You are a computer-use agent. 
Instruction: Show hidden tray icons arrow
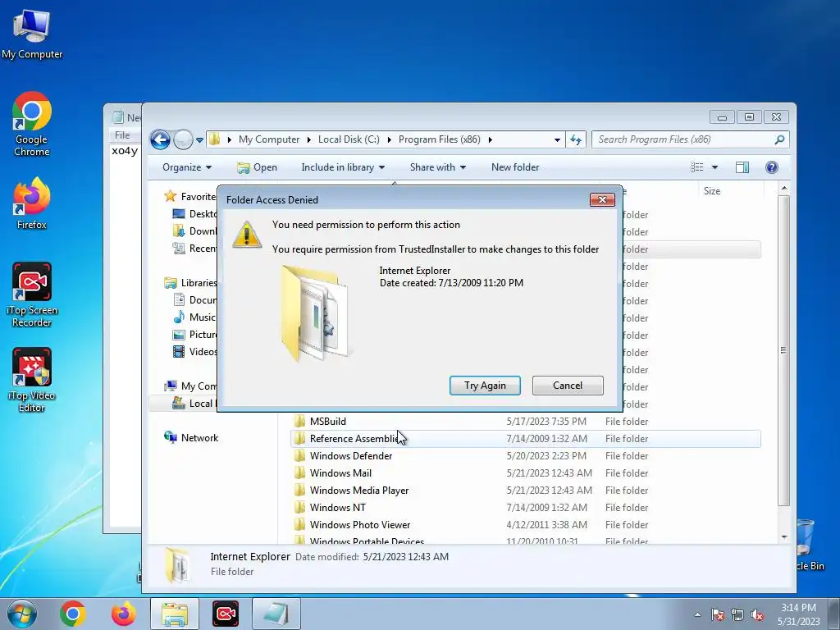pyautogui.click(x=697, y=614)
